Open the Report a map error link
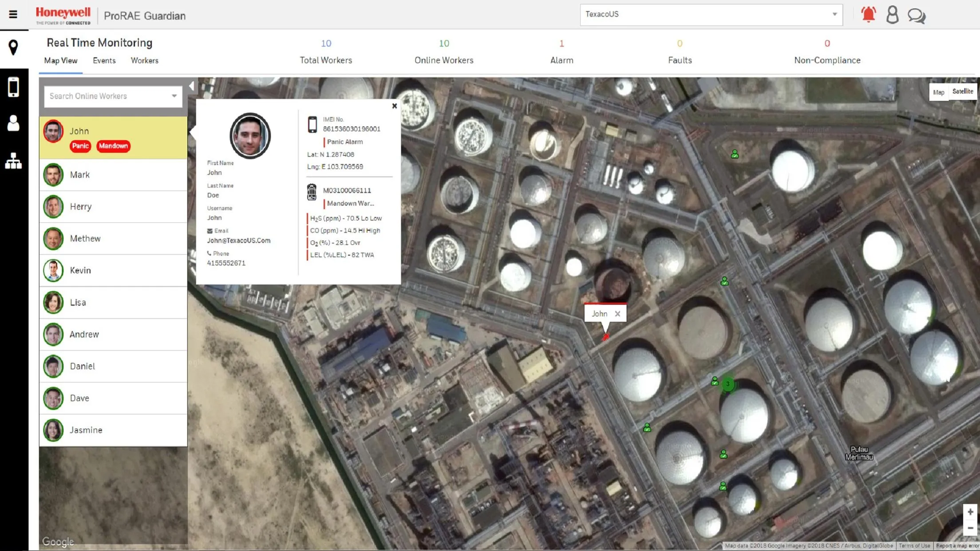Screen dimensions: 980x551 tap(957, 546)
